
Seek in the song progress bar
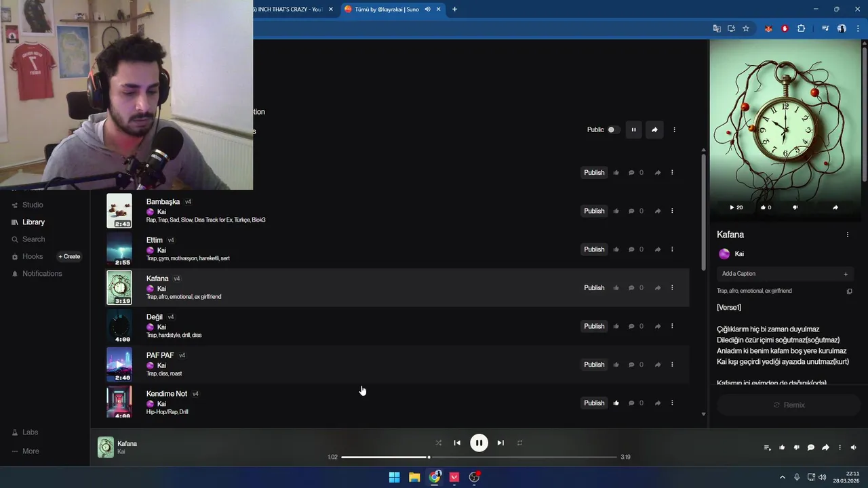point(479,457)
